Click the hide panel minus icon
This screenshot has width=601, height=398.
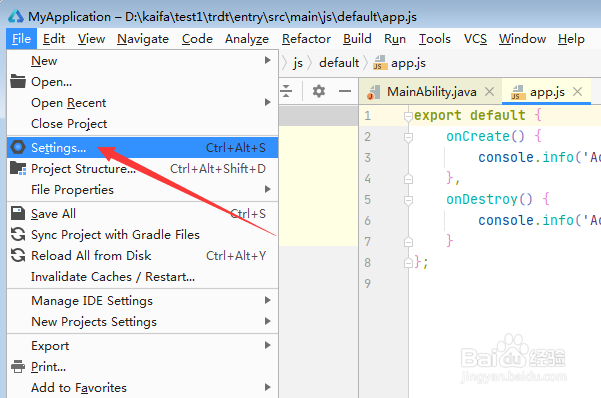(x=345, y=91)
